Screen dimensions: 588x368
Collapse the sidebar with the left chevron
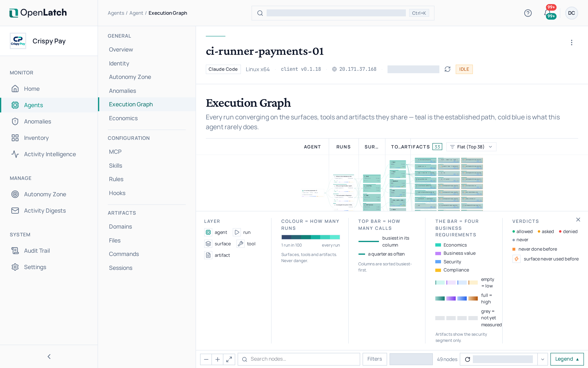click(49, 357)
